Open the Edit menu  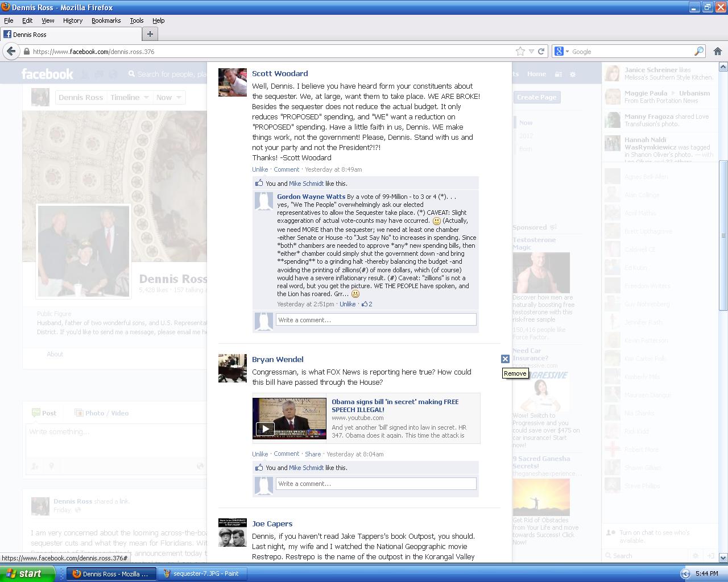(x=27, y=20)
